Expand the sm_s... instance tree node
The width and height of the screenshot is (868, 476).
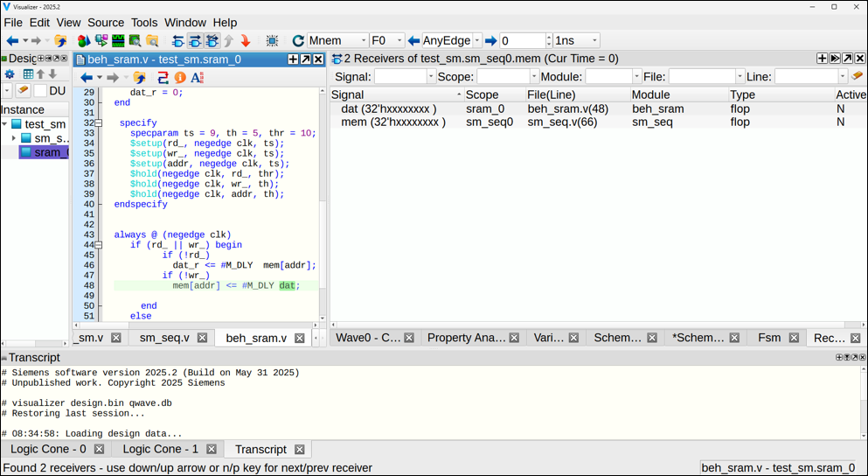pyautogui.click(x=14, y=138)
